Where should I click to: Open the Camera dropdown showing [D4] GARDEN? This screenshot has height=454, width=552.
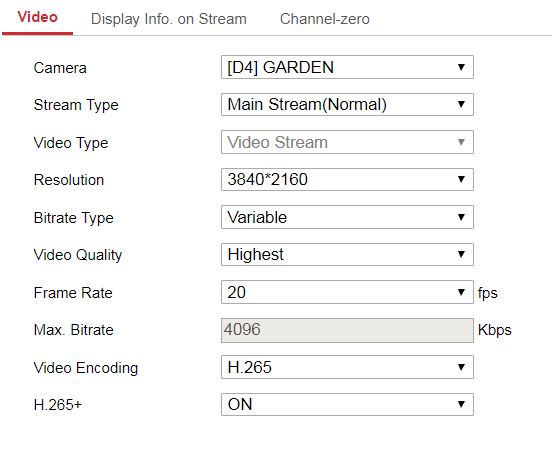coord(347,67)
